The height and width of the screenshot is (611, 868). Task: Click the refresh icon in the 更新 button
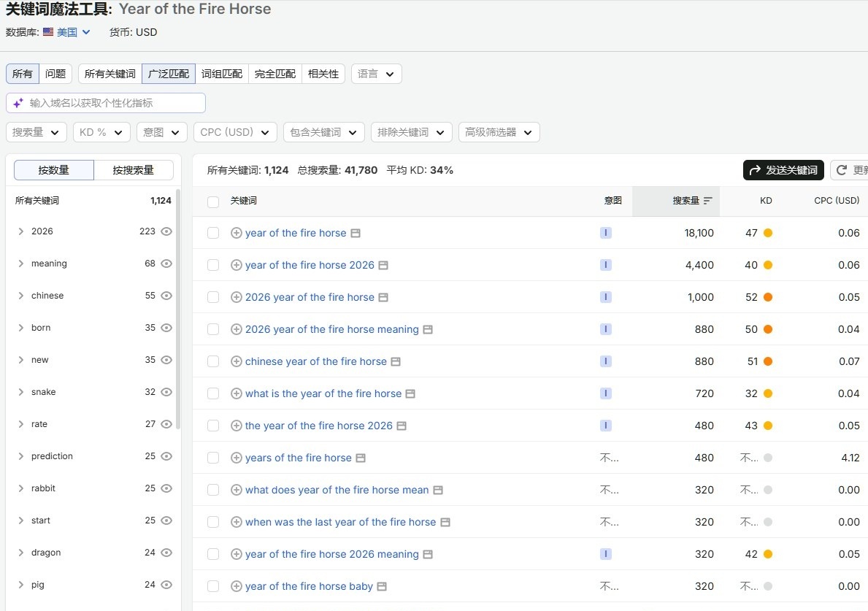point(842,170)
